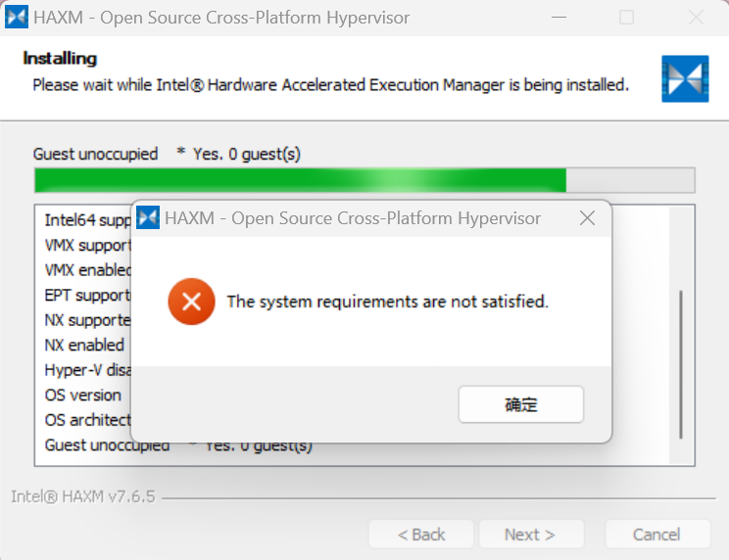
Task: Click the HAXM logo in dialog title bar
Action: [x=148, y=217]
